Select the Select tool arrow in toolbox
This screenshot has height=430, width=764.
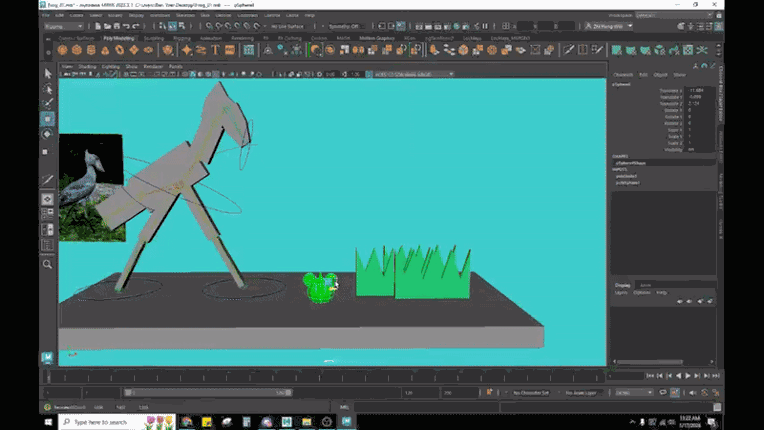(47, 74)
